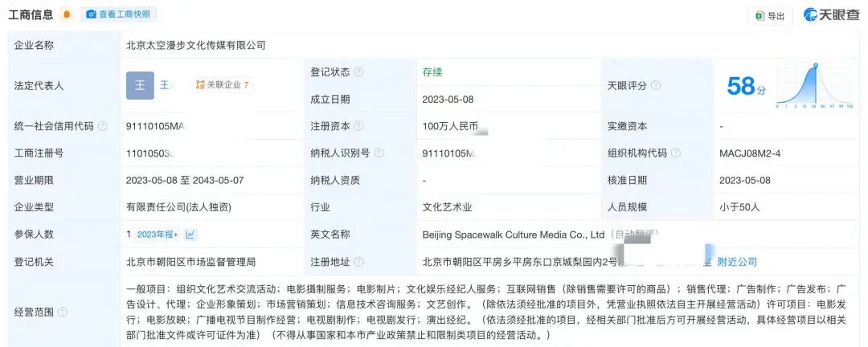868x347 pixels.
Task: Click 导出 export button
Action: (x=770, y=15)
